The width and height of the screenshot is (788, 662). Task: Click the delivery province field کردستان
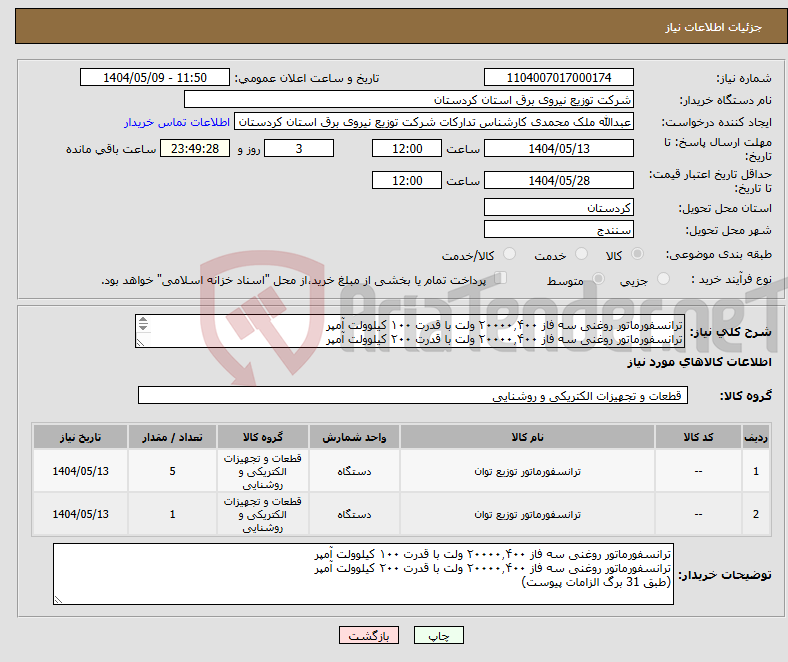click(558, 208)
